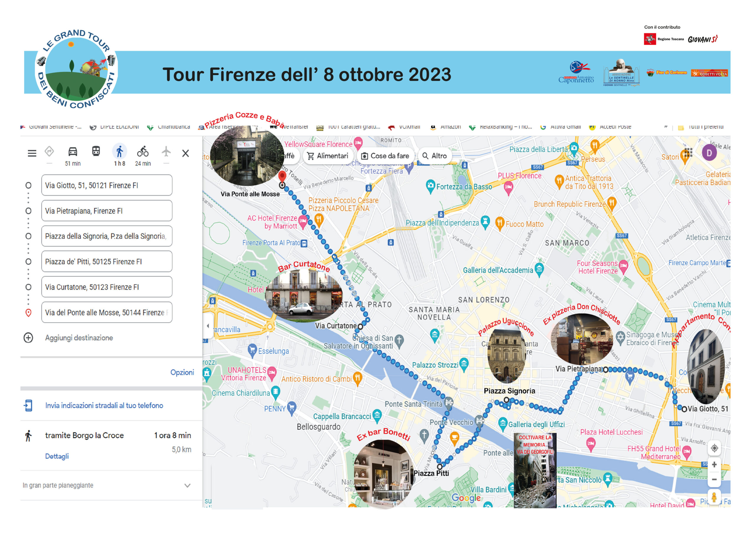Click the Esselunga shopping cart marker
Viewport: 756px width, 535px height.
coord(252,350)
